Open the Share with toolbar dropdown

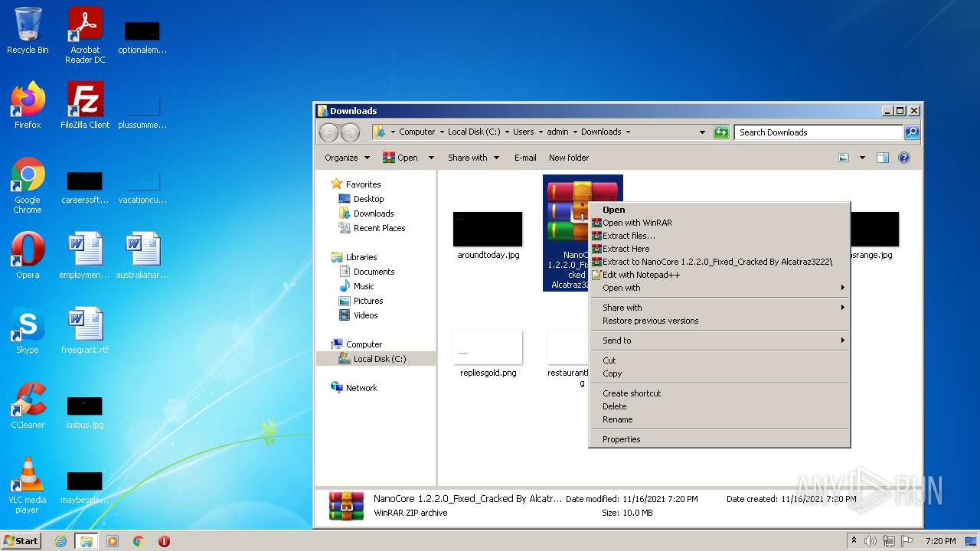473,158
